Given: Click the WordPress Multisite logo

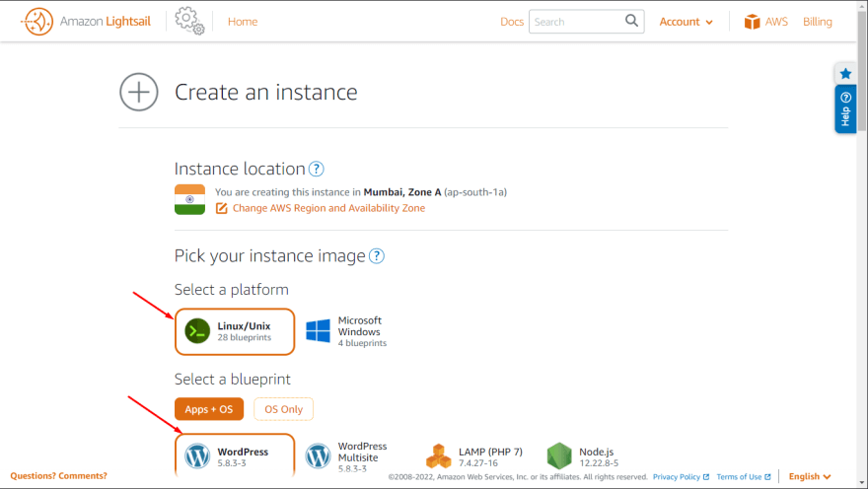Looking at the screenshot, I should point(318,456).
